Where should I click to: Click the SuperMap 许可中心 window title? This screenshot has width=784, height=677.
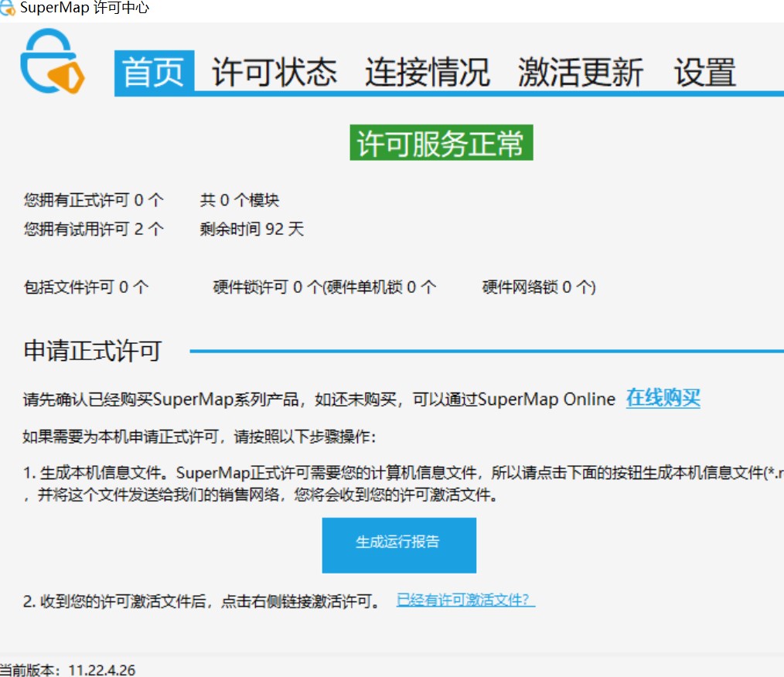[84, 8]
